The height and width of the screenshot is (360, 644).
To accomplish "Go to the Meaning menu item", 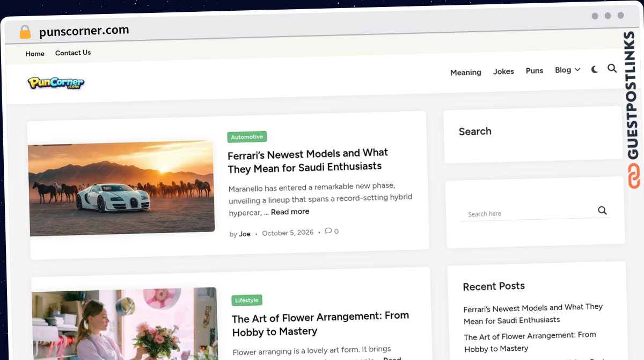I will [465, 72].
